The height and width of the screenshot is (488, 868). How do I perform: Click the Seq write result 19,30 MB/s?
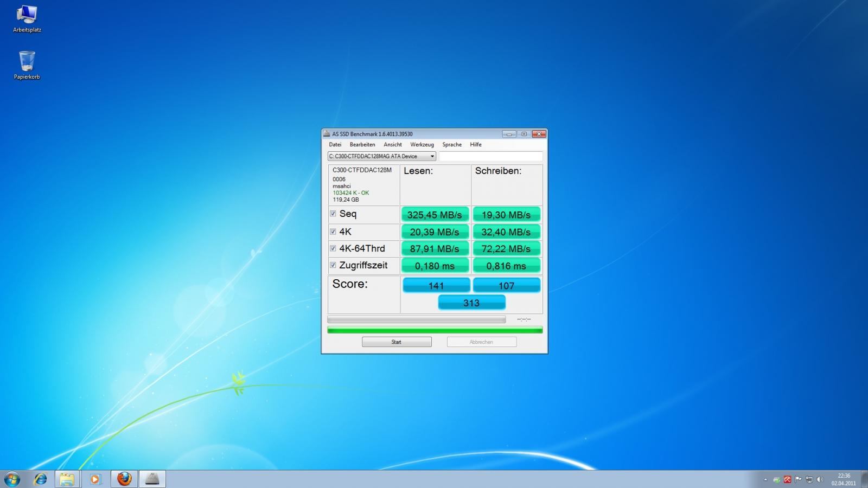coord(506,215)
